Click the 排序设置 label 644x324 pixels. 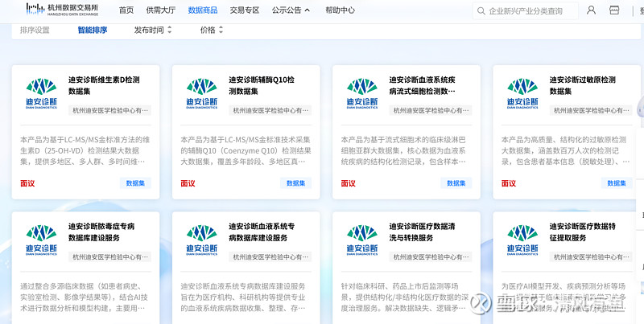pos(35,30)
